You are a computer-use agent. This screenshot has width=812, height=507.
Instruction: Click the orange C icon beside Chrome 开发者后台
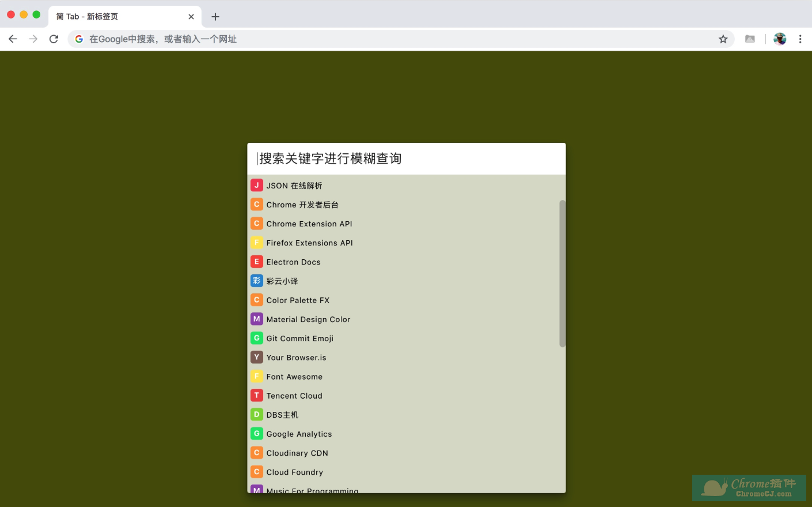click(257, 205)
